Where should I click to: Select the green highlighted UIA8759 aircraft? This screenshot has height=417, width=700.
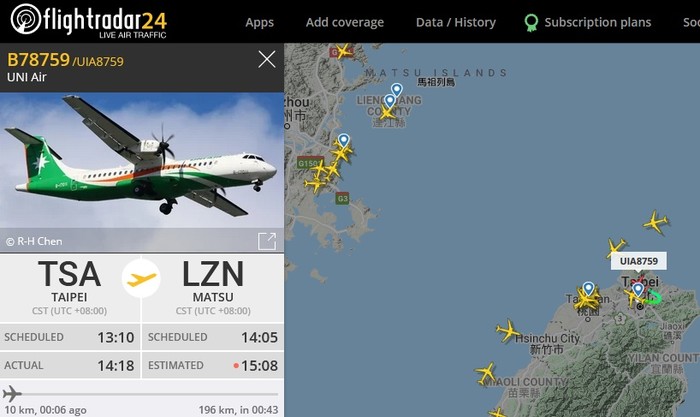coord(655,297)
